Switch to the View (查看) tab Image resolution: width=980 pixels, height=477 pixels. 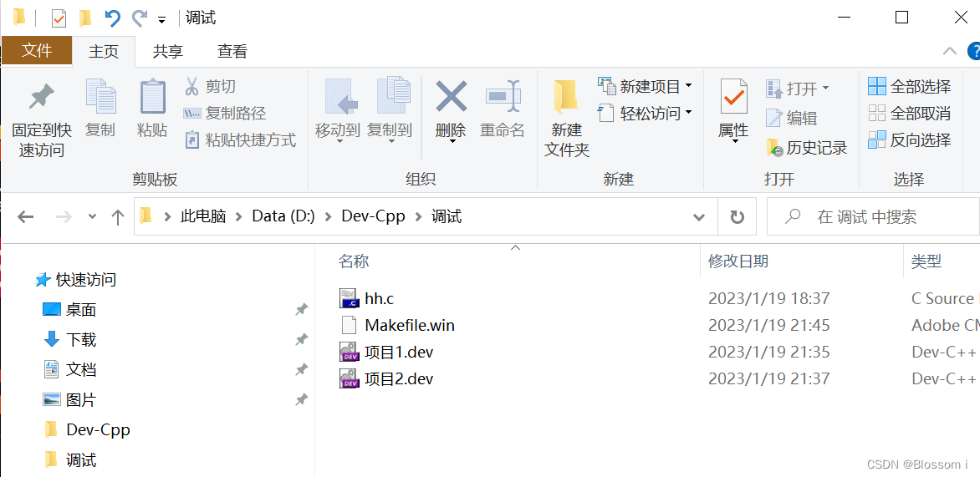[x=232, y=51]
